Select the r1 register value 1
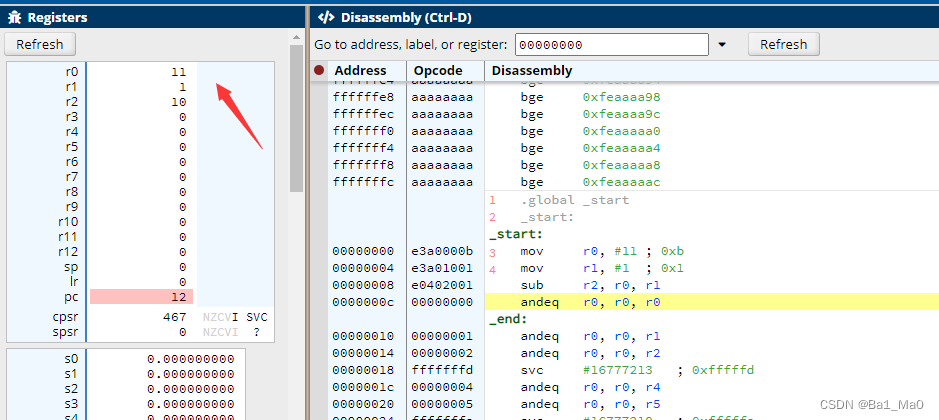 [182, 87]
